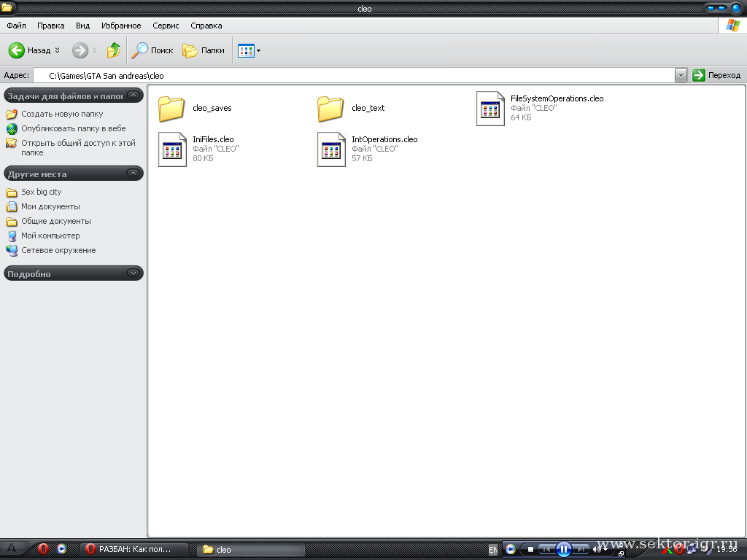Skip to previous track in Media Player toolbar

tap(547, 550)
